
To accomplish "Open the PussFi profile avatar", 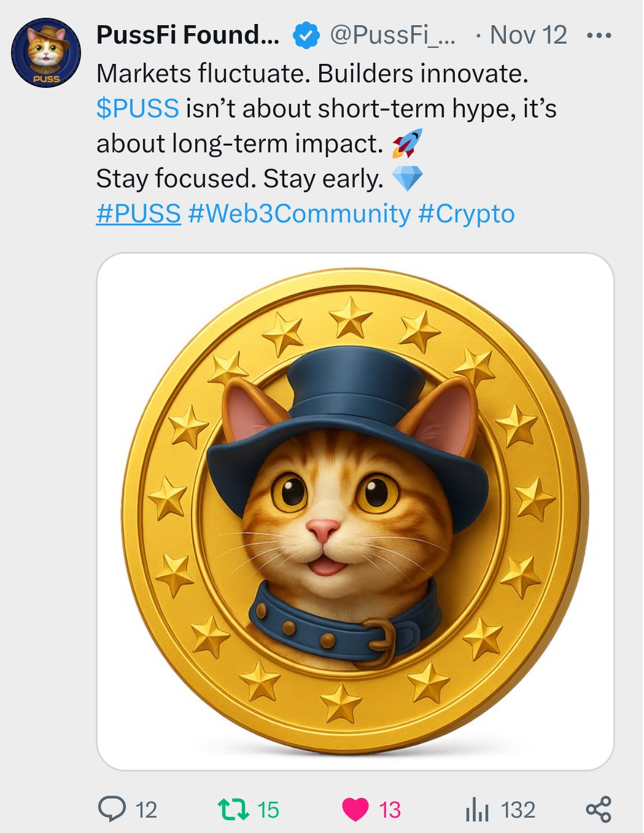I will click(46, 52).
